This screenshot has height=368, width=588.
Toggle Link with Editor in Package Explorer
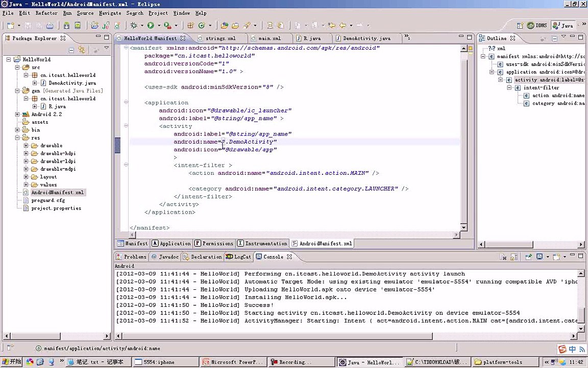[x=82, y=50]
